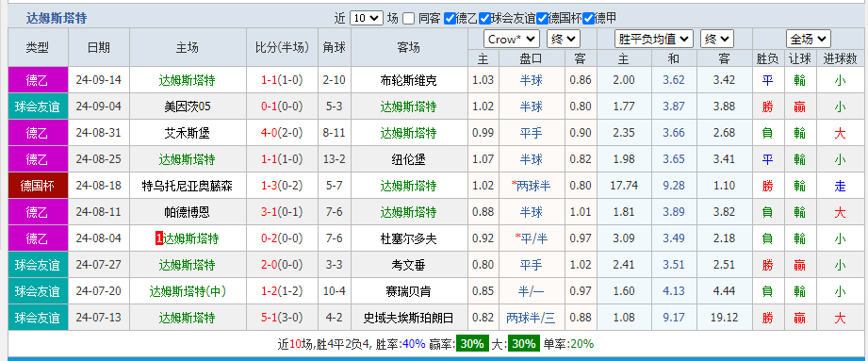Toggle the 同客 checkbox
The height and width of the screenshot is (361, 868).
pos(408,18)
